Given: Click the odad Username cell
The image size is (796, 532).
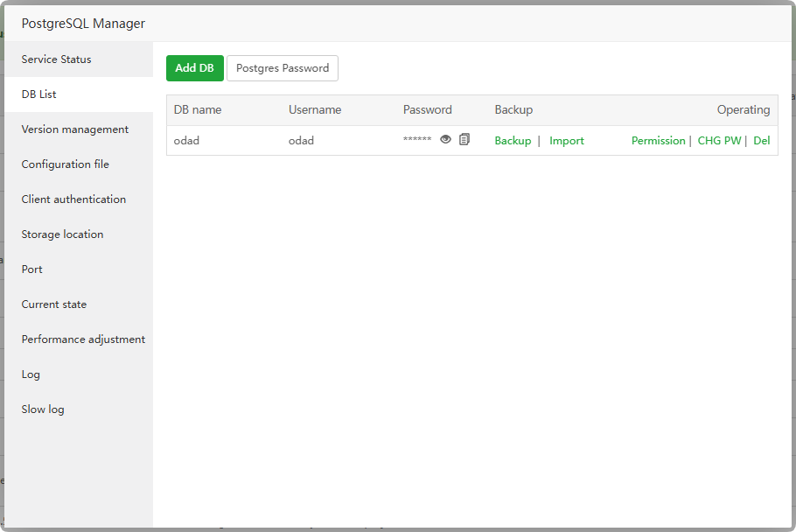Looking at the screenshot, I should point(301,141).
